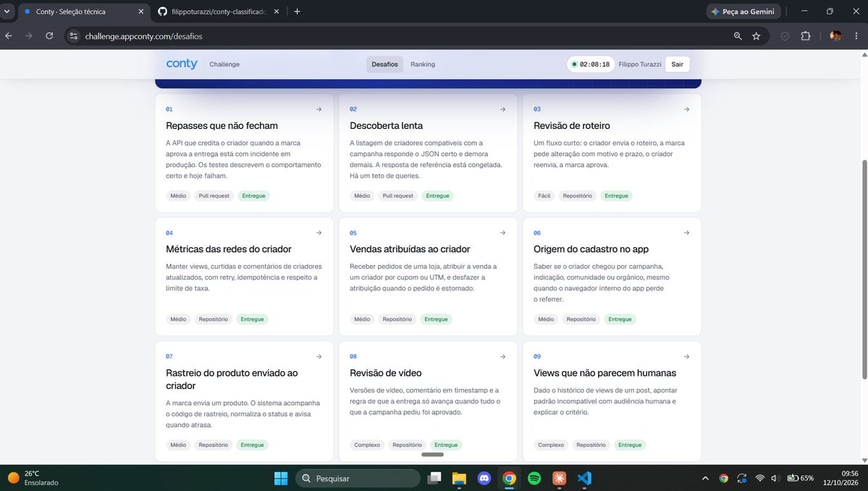Open Chrome three-dot menu

click(856, 36)
